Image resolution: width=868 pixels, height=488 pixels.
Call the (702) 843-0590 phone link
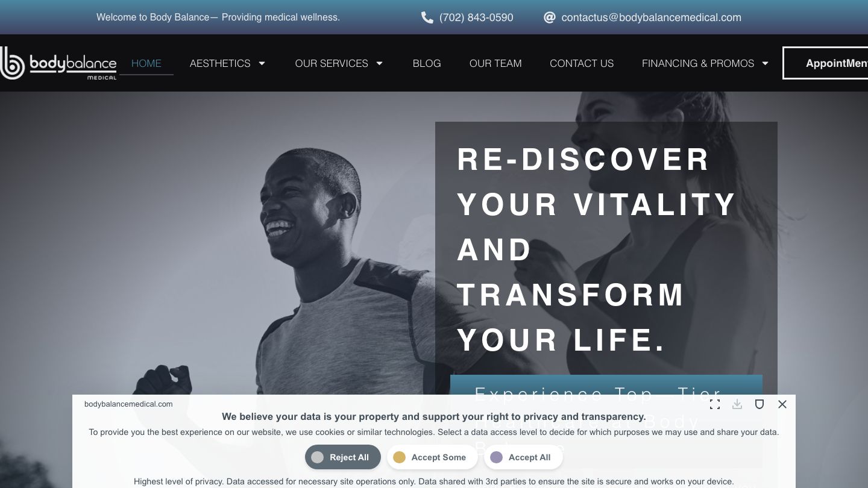point(476,17)
